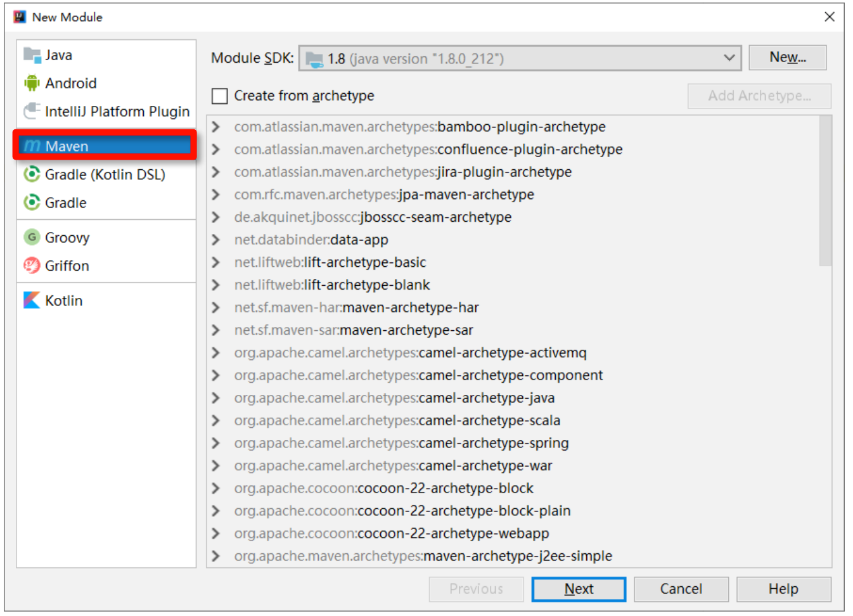Expand cocoon-22-archetype-webapp entry
This screenshot has height=616, width=853.
tap(216, 534)
